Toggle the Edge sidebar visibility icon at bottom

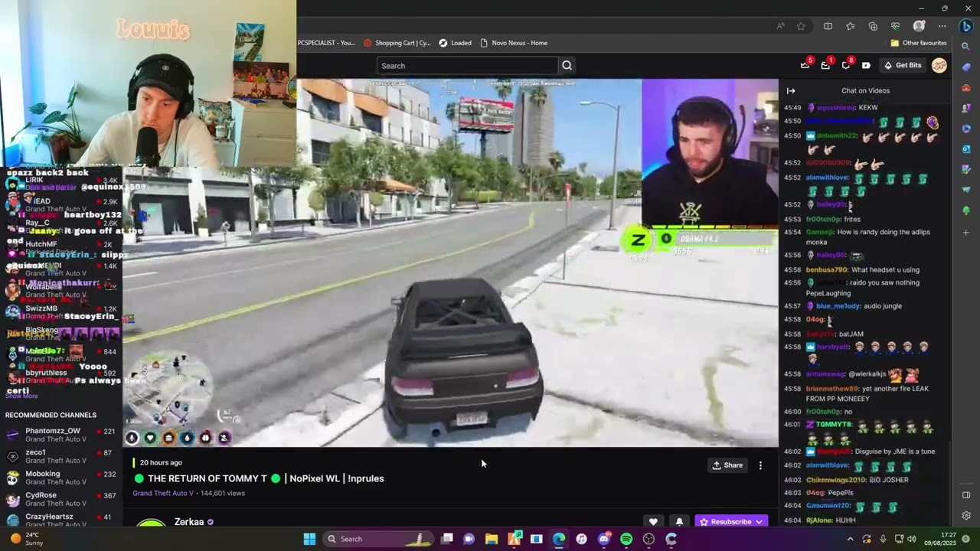point(966,495)
